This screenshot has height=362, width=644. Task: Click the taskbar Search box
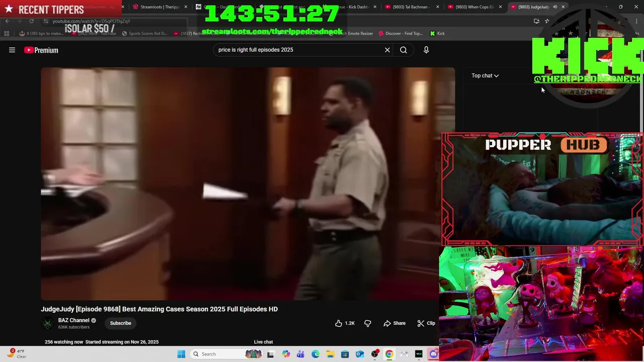coord(226,354)
